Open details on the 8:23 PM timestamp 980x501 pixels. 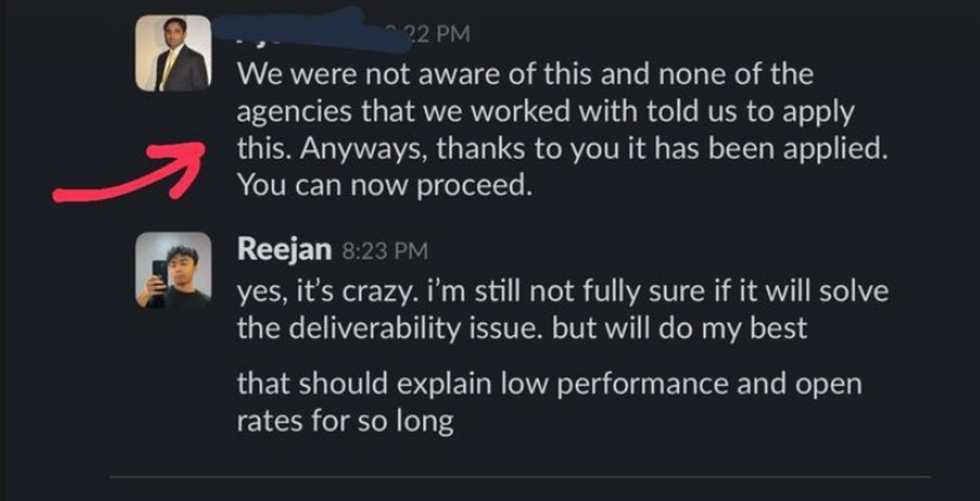coord(383,249)
